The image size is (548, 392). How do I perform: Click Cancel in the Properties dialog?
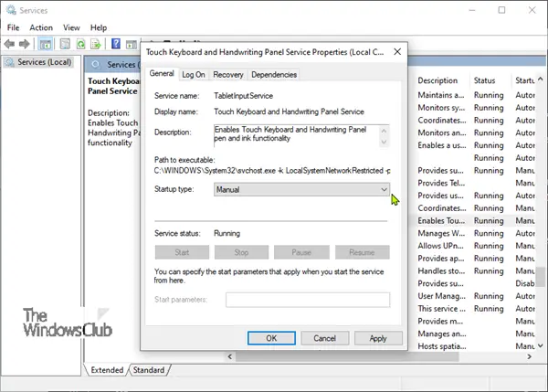(324, 338)
